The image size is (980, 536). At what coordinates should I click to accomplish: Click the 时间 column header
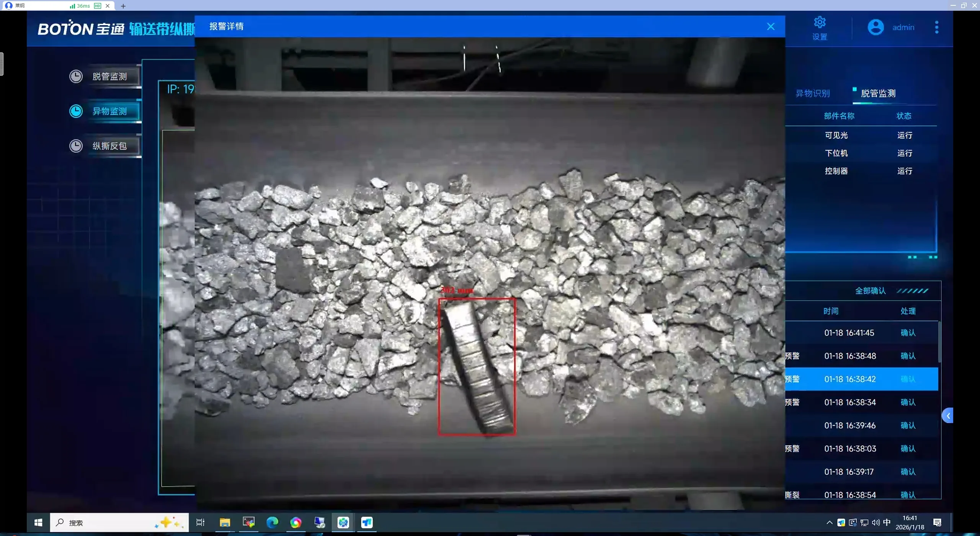[831, 311]
